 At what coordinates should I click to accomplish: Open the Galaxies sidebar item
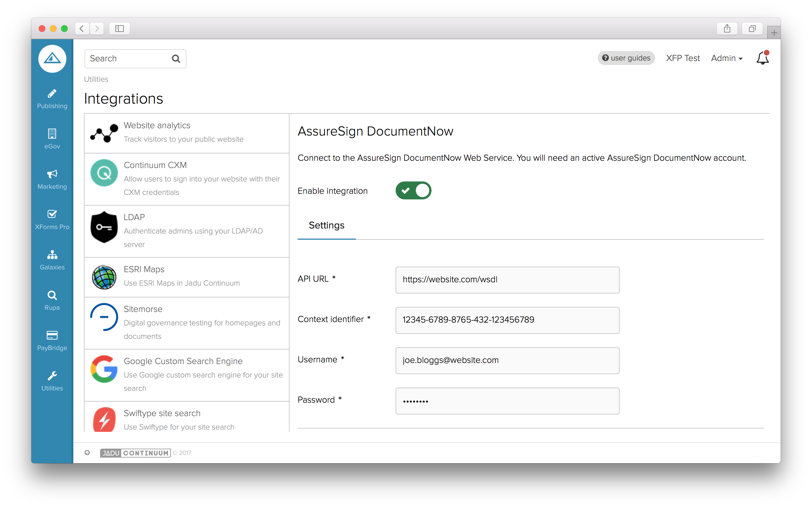click(52, 260)
